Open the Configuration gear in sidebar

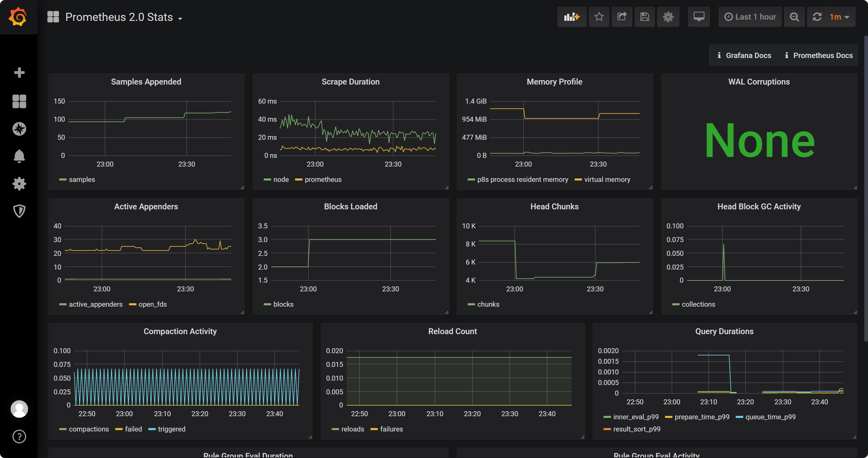click(19, 184)
